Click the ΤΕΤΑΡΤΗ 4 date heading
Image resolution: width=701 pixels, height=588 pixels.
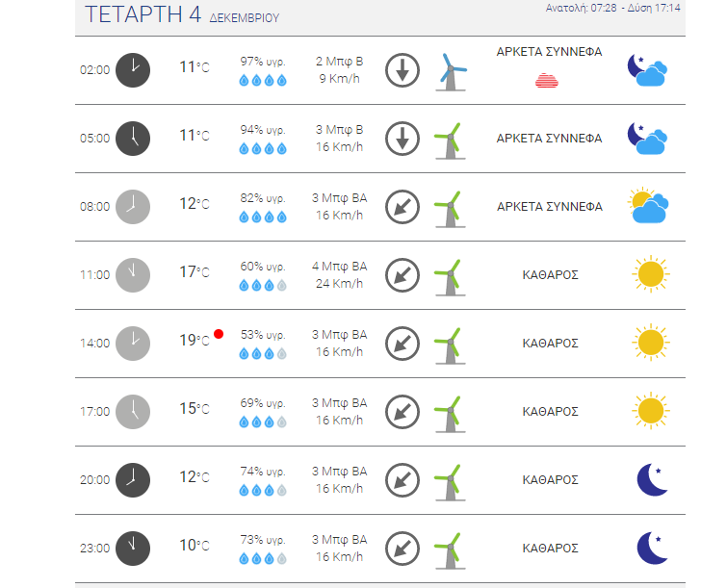click(143, 14)
